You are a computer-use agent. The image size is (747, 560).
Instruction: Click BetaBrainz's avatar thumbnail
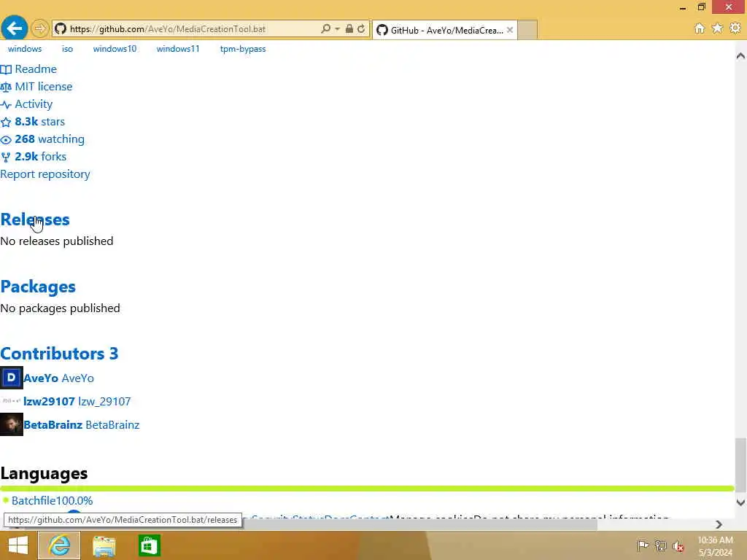[12, 424]
